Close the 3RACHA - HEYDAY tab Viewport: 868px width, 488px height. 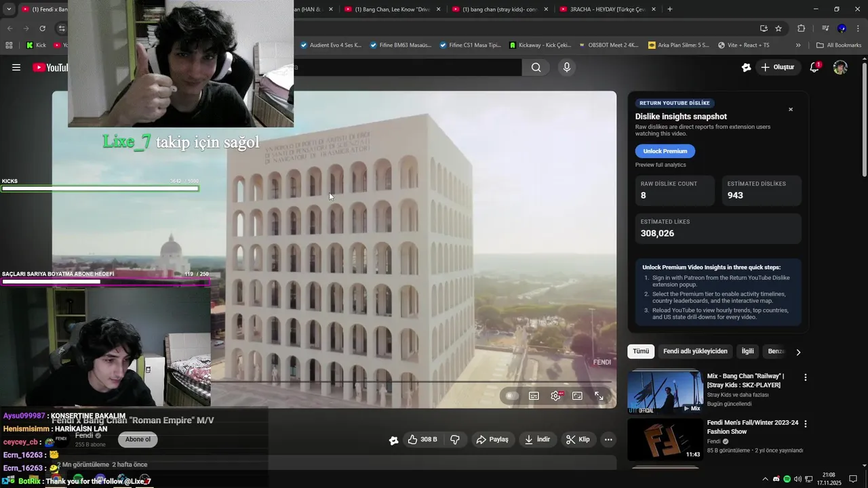[x=654, y=9]
